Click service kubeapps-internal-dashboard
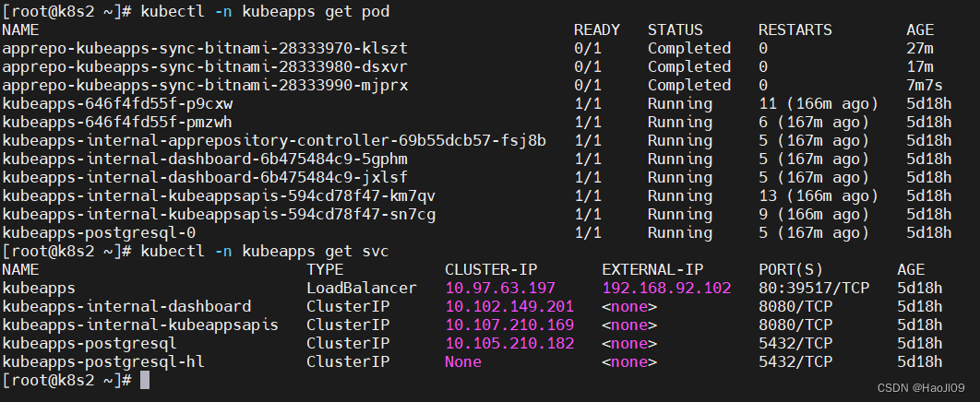 coord(126,306)
